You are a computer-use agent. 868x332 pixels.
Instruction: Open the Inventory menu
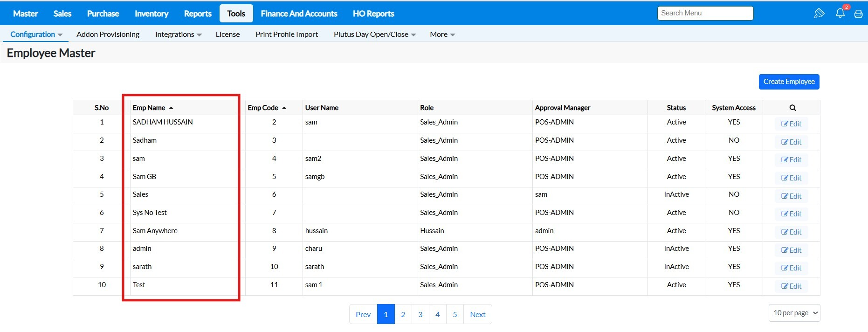(152, 14)
